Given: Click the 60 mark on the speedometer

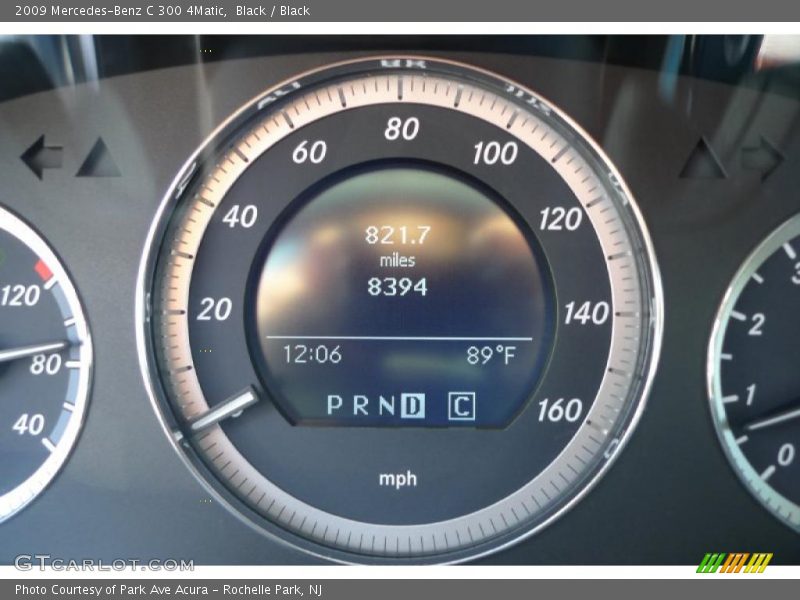Looking at the screenshot, I should tap(309, 152).
